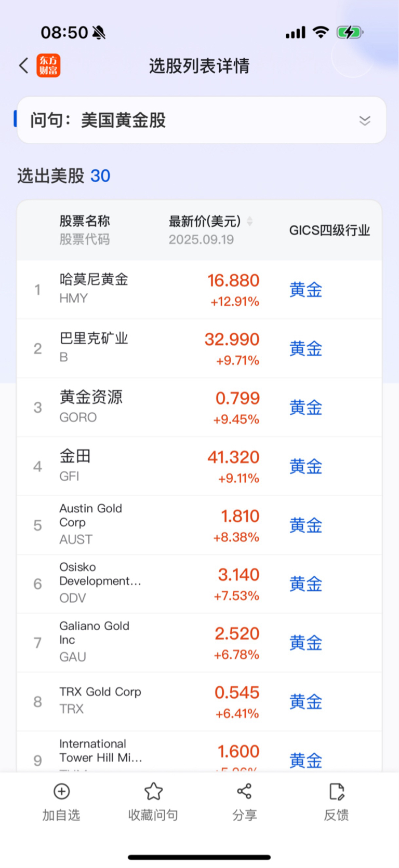Image resolution: width=399 pixels, height=868 pixels.
Task: Sort by 最新价(美元) arrow toggle
Action: [250, 222]
